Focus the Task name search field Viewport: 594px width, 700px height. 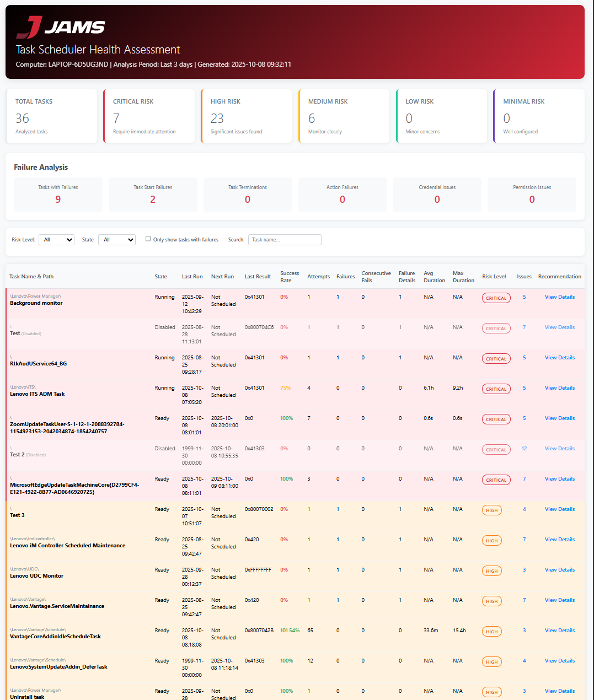click(285, 240)
